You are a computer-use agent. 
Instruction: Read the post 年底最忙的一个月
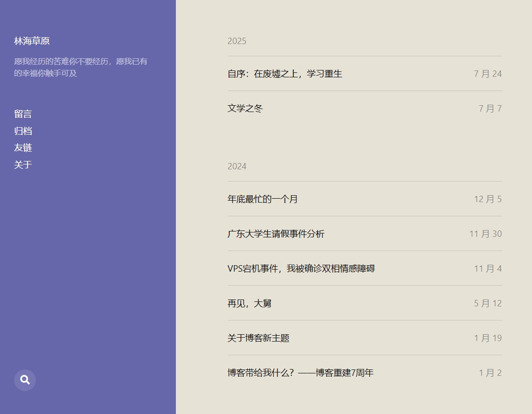263,199
